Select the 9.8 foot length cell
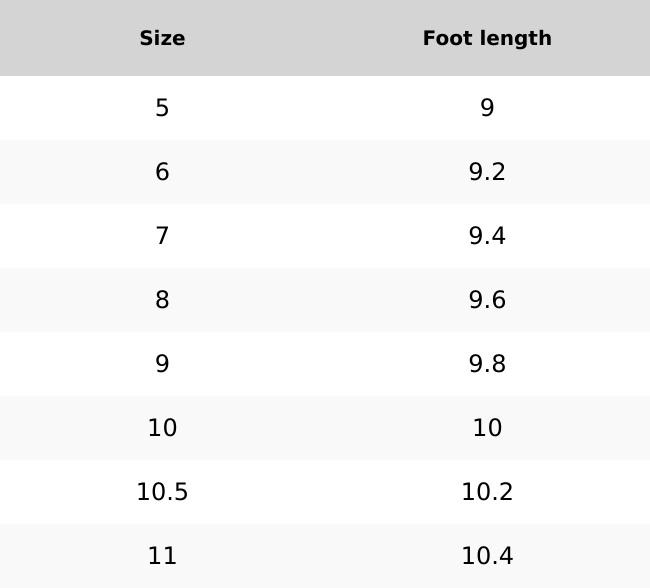 click(487, 364)
